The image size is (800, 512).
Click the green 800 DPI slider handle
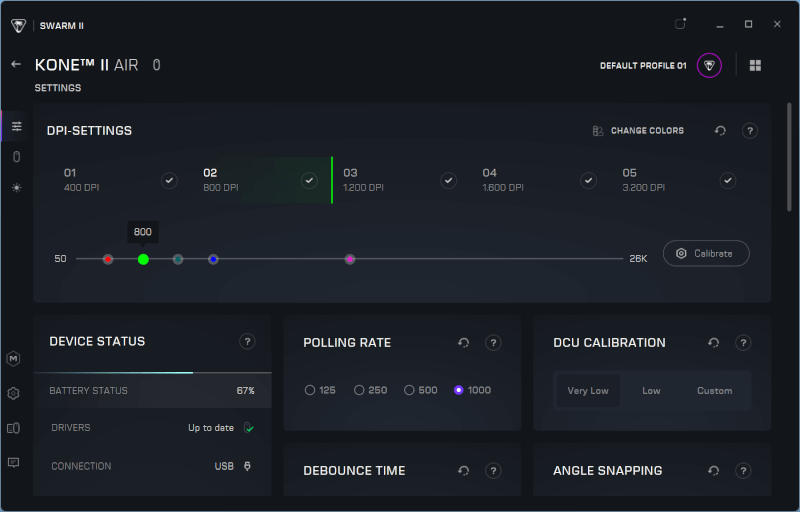[143, 259]
